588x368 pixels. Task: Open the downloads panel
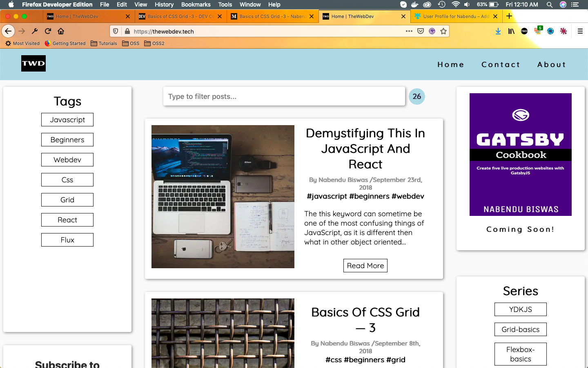click(498, 31)
